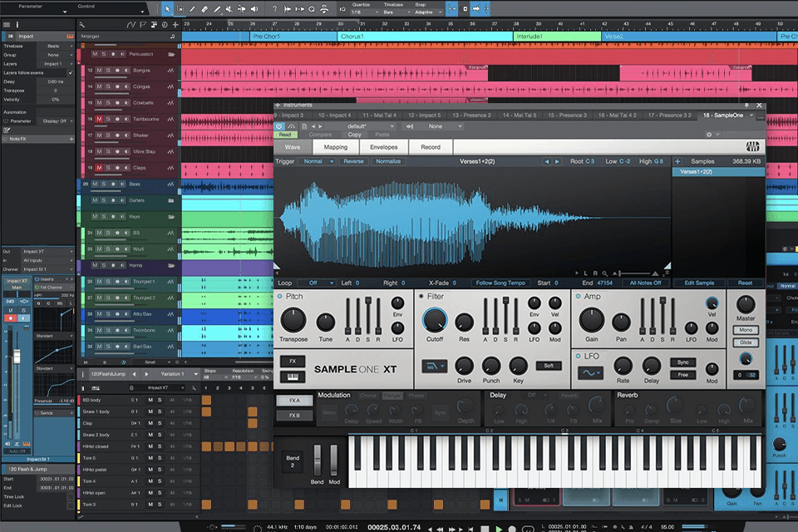Open the Percussion folder track icon

click(171, 54)
